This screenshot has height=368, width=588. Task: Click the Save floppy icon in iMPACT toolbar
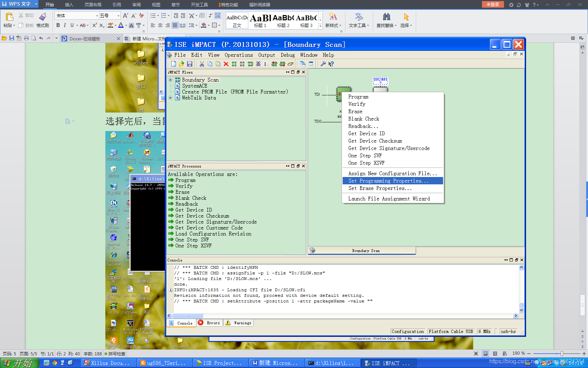coord(189,64)
